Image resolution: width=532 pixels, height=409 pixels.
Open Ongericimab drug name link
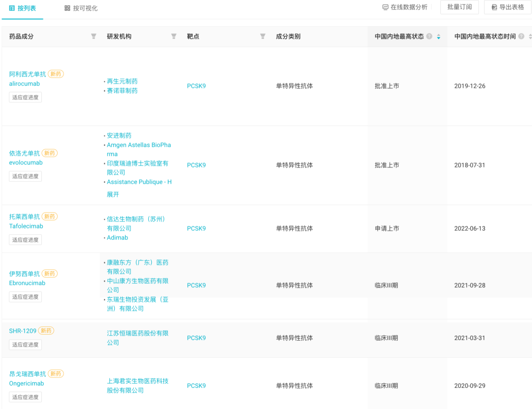(x=27, y=383)
